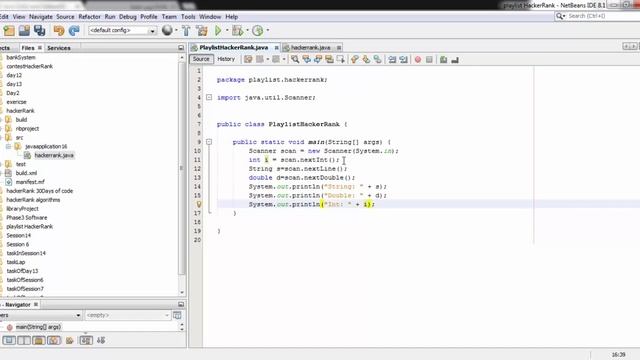Click the Uncomment lines icon

(x=455, y=60)
